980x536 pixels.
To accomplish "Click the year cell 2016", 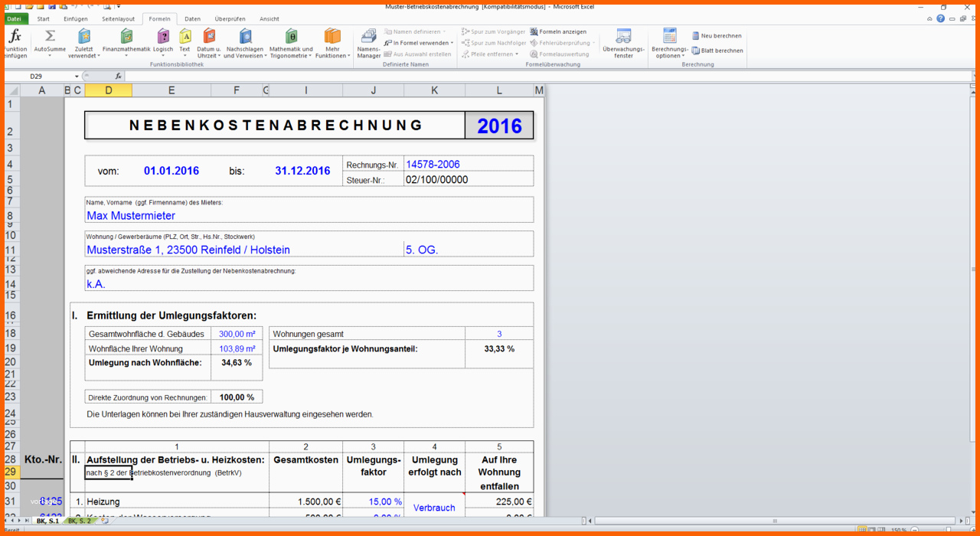I will (499, 126).
